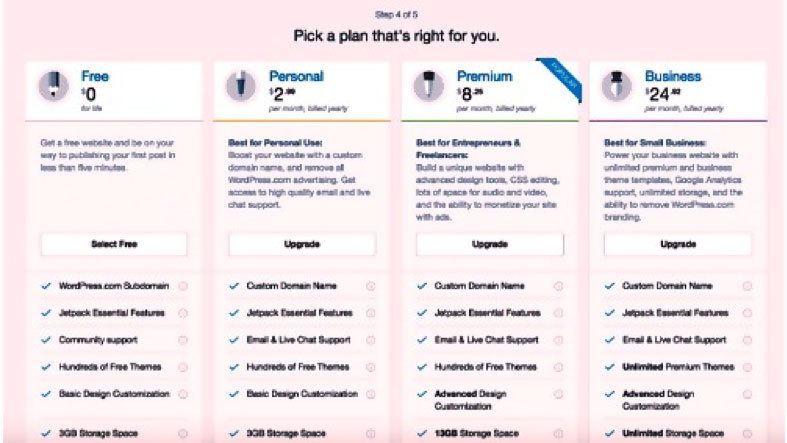Click the Business plan title
The width and height of the screenshot is (787, 443).
coord(673,76)
